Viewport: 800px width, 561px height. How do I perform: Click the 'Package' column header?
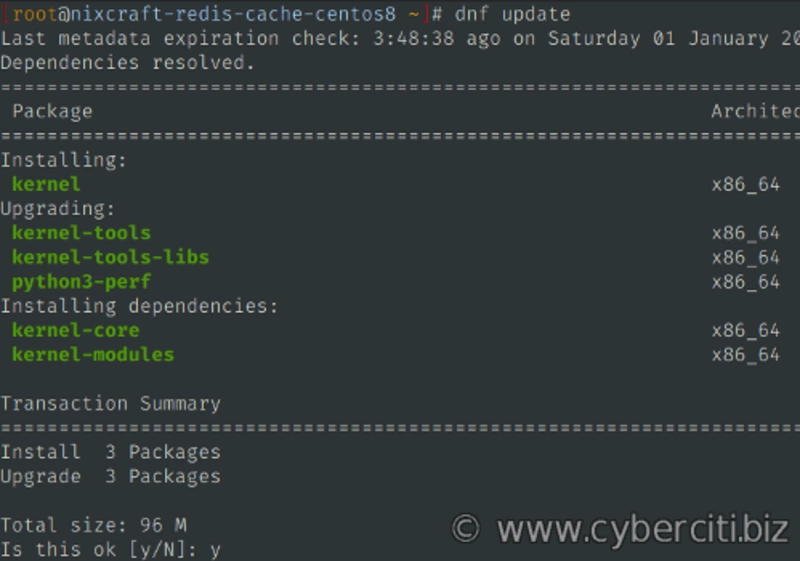click(52, 111)
